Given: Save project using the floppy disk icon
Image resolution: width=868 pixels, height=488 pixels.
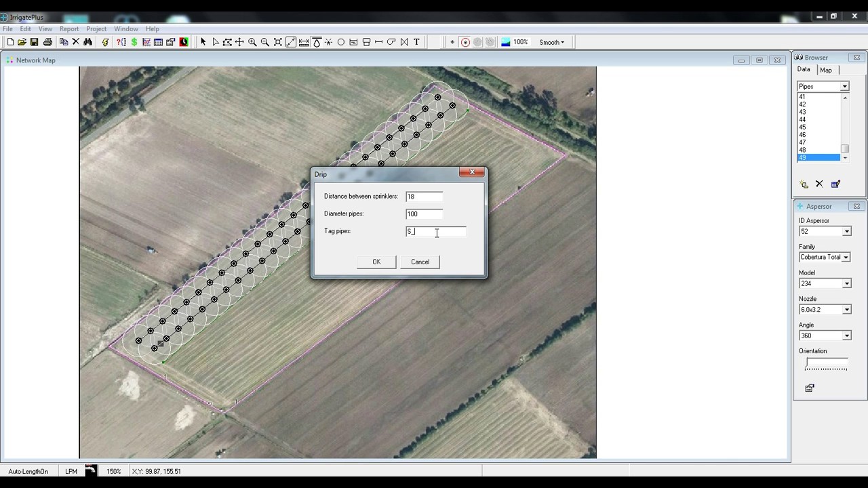Looking at the screenshot, I should [x=34, y=42].
